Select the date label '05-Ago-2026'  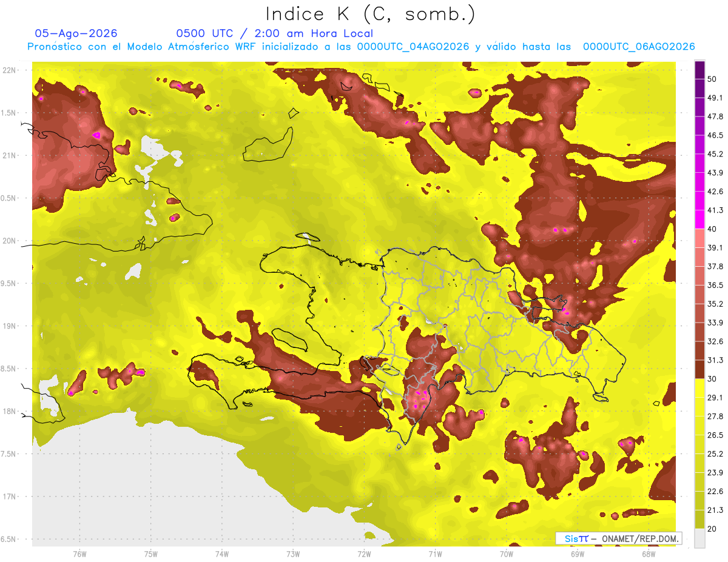(76, 33)
